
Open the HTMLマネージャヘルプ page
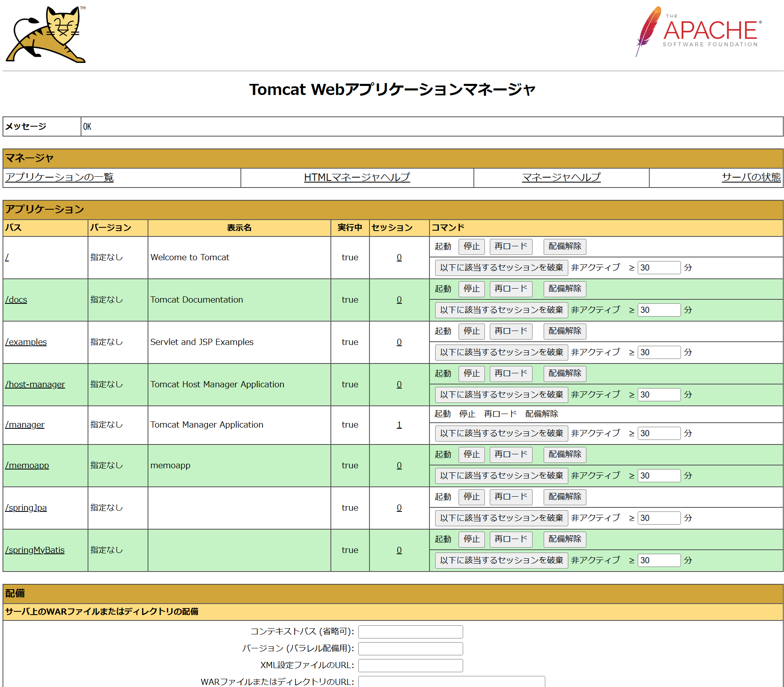[x=356, y=177]
